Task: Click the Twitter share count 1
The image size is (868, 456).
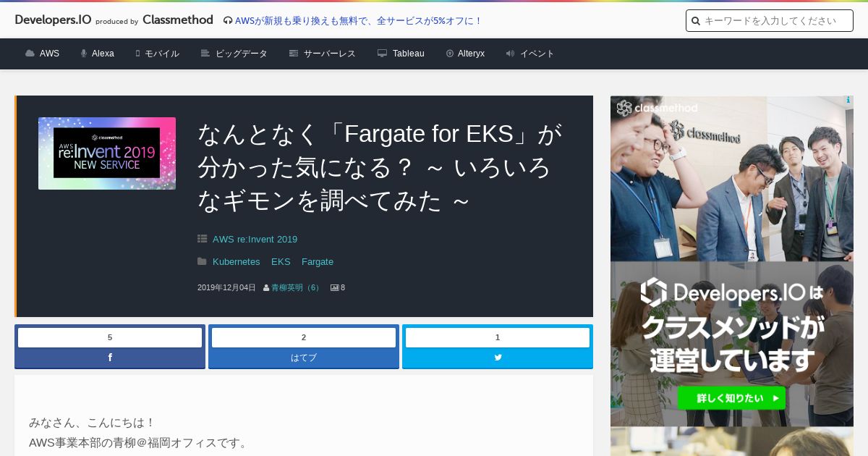Action: click(498, 337)
